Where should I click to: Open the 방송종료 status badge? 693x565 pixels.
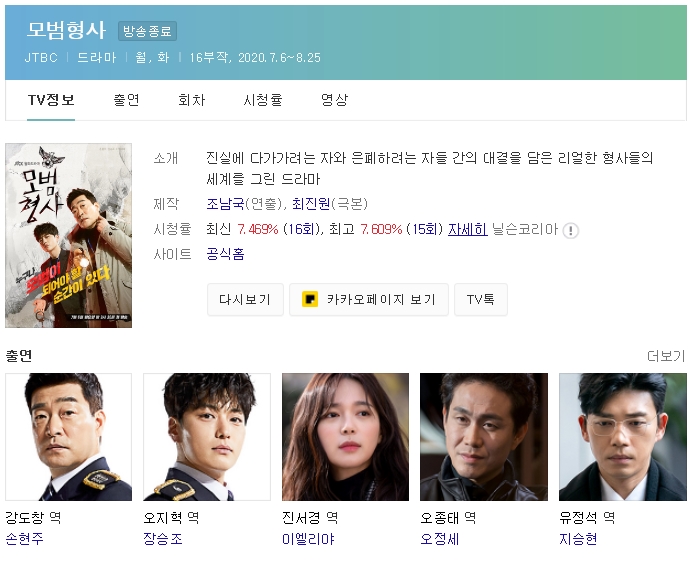147,31
